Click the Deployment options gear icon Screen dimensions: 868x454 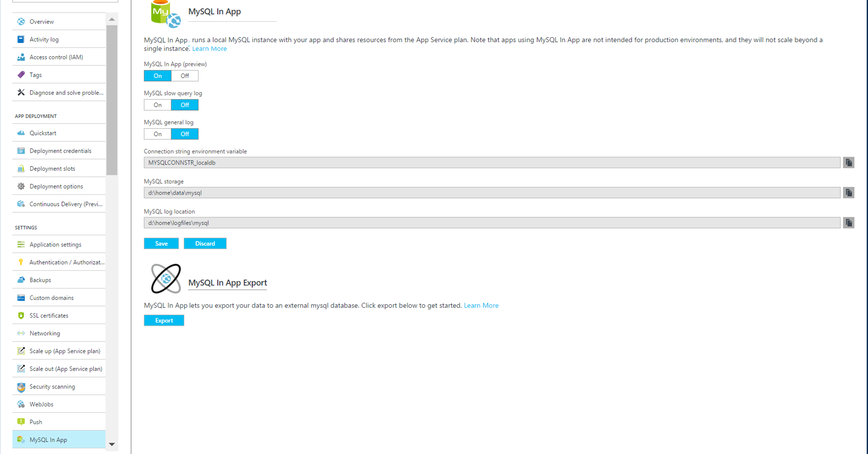pos(21,186)
